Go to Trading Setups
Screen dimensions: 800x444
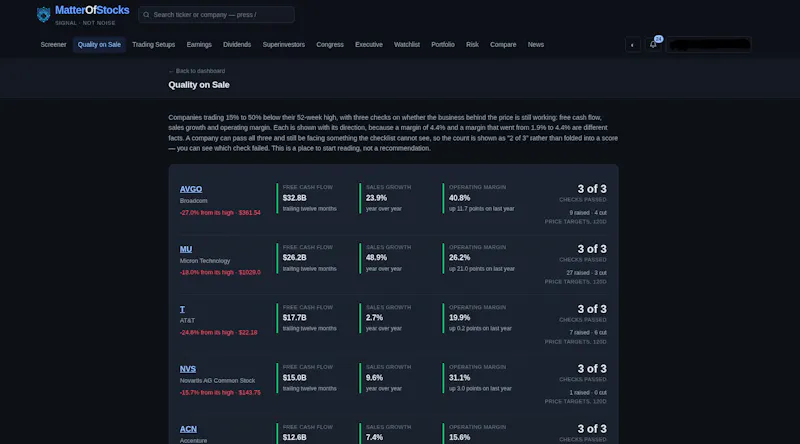pos(154,44)
